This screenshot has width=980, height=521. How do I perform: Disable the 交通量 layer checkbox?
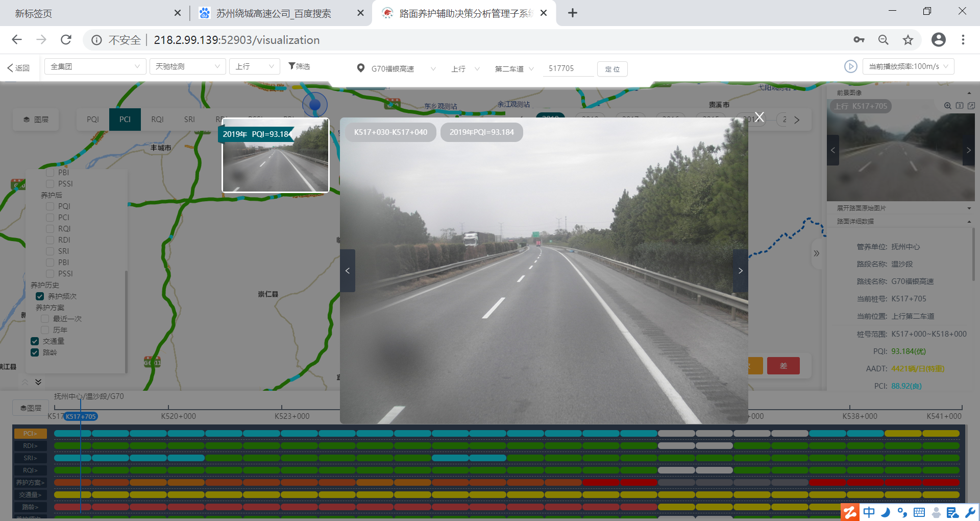pos(35,341)
